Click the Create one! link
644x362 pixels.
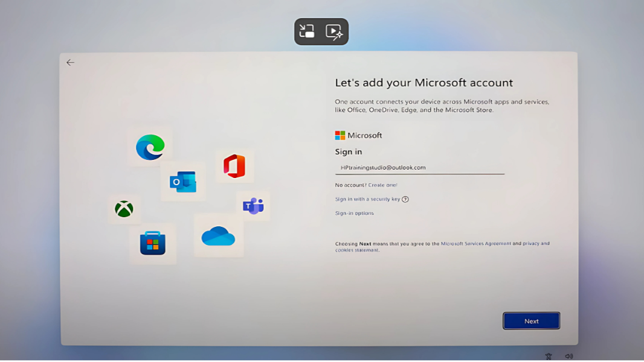[383, 185]
